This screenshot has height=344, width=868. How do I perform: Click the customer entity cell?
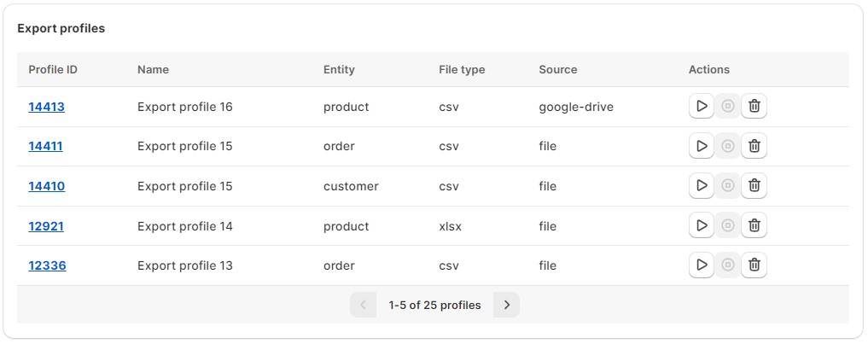point(351,186)
